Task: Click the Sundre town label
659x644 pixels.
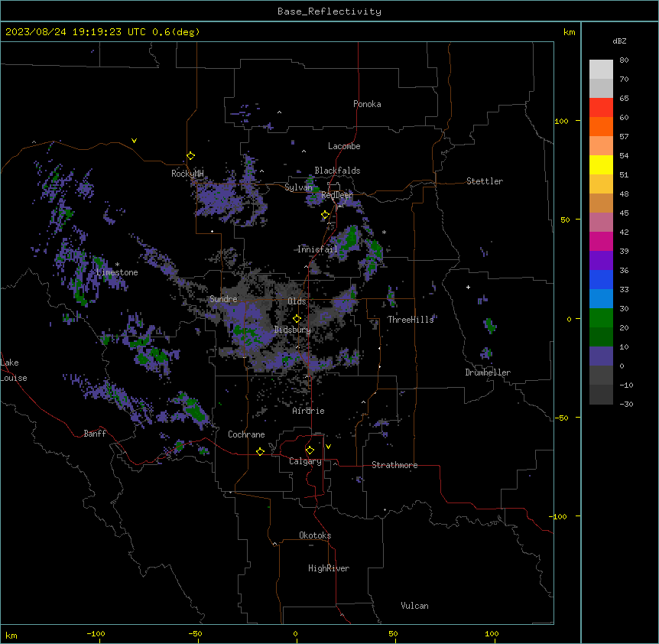Action: (x=223, y=299)
